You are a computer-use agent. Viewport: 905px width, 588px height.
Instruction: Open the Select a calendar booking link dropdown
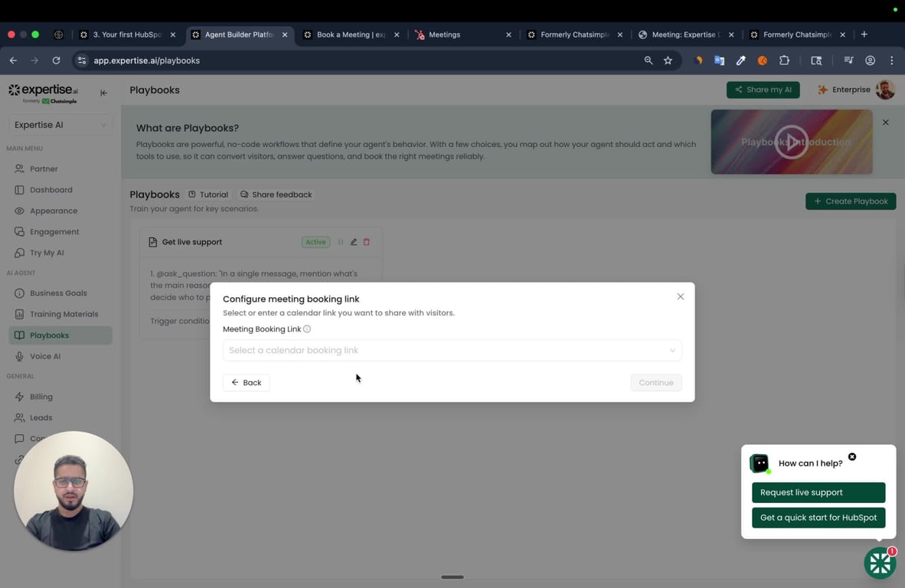452,350
